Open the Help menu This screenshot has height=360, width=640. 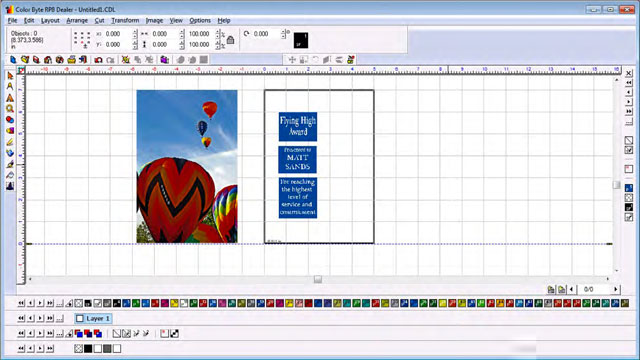click(x=224, y=20)
